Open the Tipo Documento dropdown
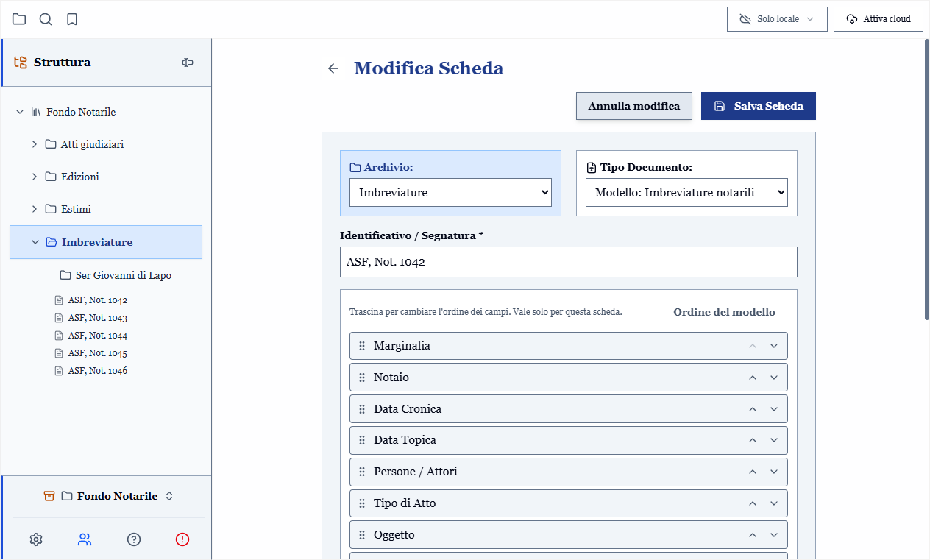This screenshot has width=930, height=560. (x=686, y=192)
